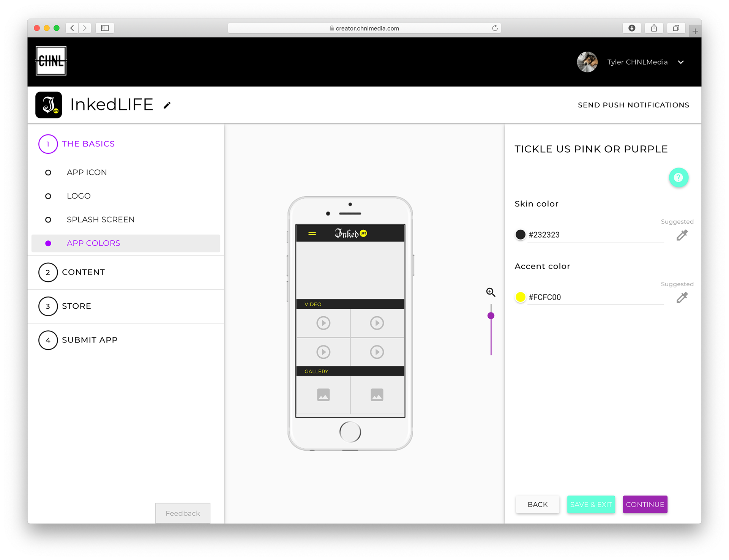
Task: Use the suggested skin color eyedropper
Action: tap(682, 235)
